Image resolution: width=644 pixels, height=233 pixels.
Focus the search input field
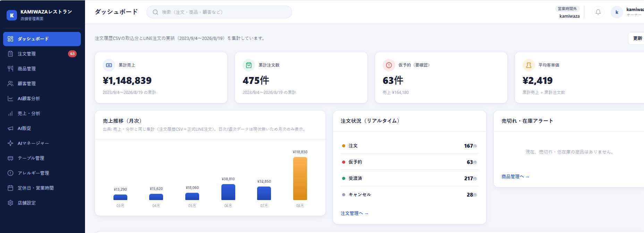[x=219, y=12]
